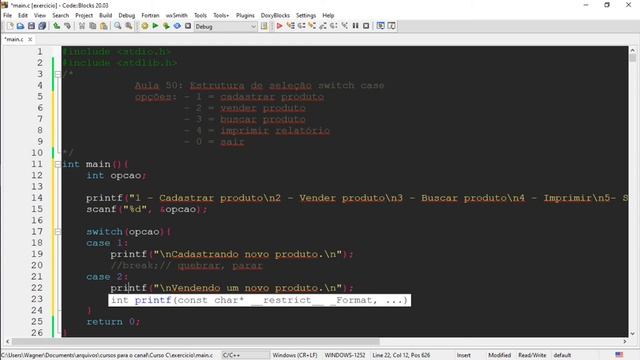Viewport: 640px width, 360px height.
Task: Click the Insert mode status entry
Action: pos(463,355)
